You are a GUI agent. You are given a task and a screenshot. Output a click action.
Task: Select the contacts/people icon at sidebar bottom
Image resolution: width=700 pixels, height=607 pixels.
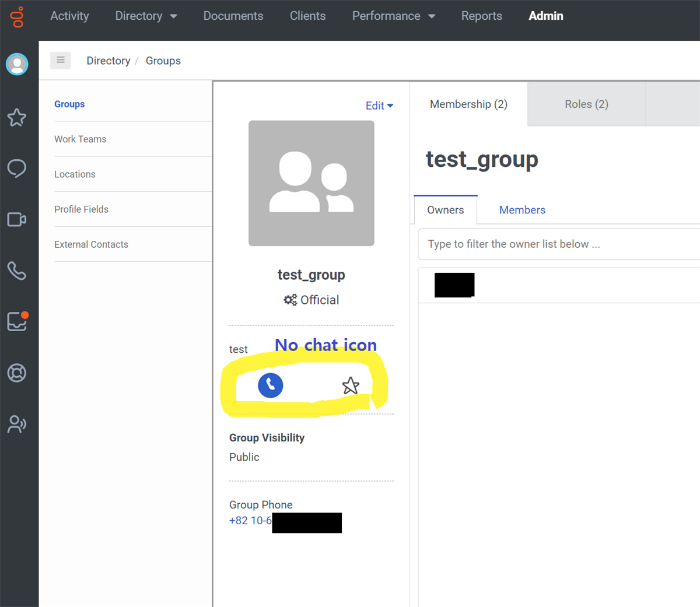coord(17,424)
